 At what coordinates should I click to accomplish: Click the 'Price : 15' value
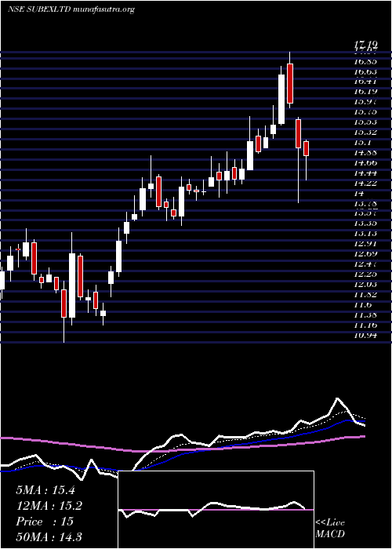[45, 522]
